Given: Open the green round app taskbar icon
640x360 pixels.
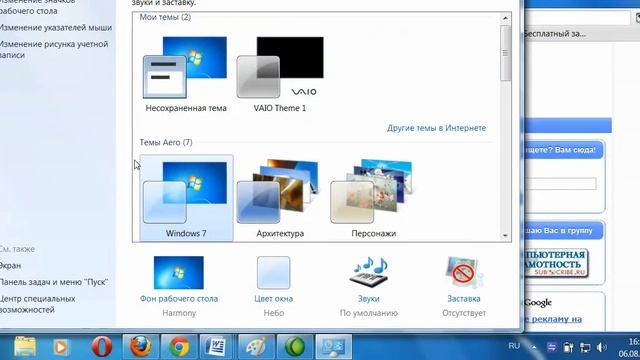Looking at the screenshot, I should tap(295, 347).
